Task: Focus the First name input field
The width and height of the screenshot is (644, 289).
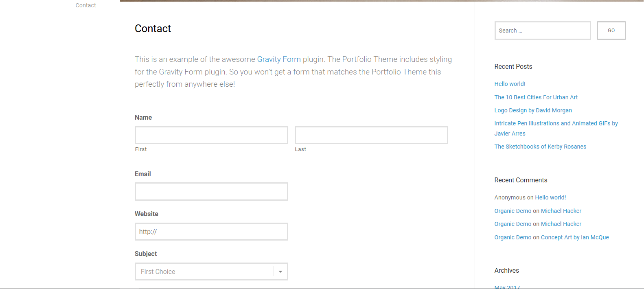Action: coord(211,135)
